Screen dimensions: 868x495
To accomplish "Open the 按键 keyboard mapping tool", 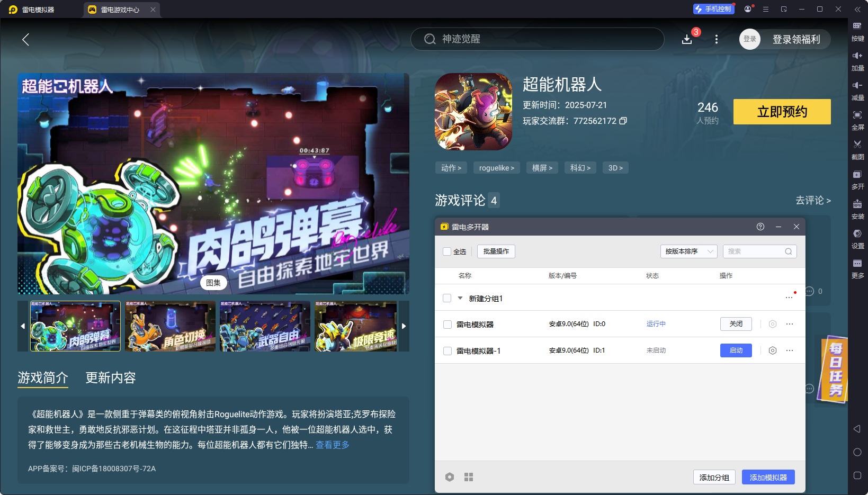I will point(857,32).
